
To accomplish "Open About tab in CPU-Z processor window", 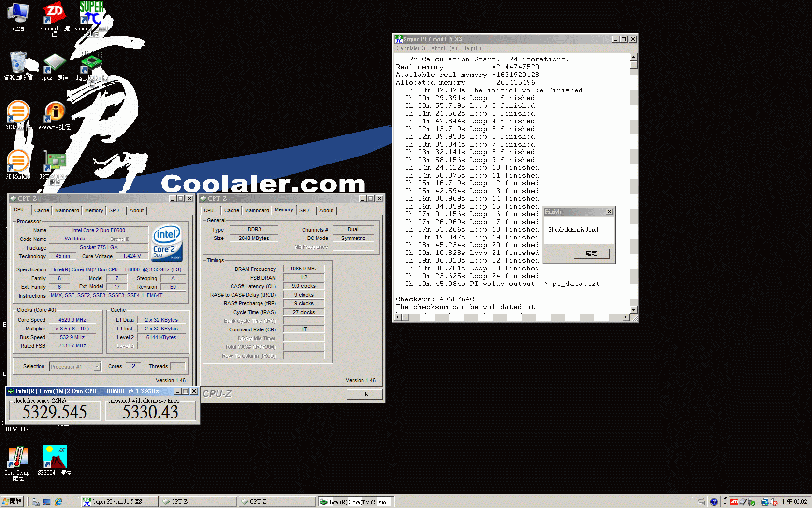I will [136, 210].
